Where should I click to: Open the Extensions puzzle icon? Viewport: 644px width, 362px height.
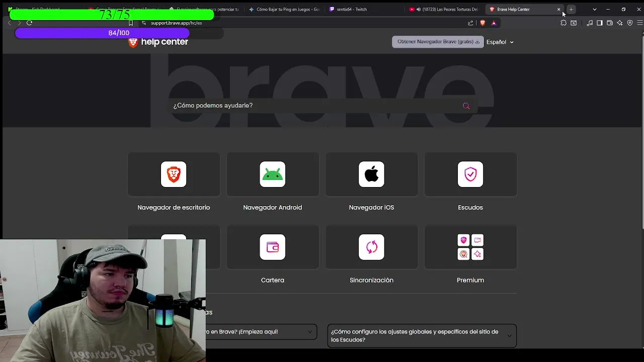tap(563, 23)
